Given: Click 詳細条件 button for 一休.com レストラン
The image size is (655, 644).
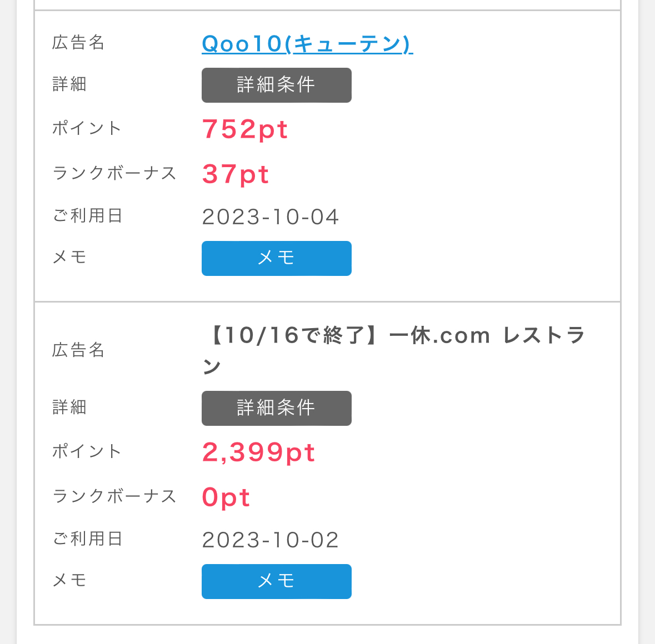Looking at the screenshot, I should tap(276, 408).
